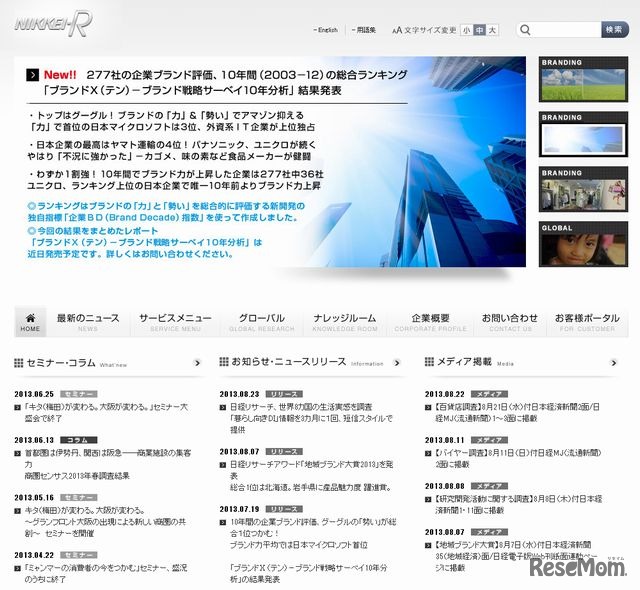Click the メディア tag next to 2013.08.22
640x590 pixels.
pos(489,394)
